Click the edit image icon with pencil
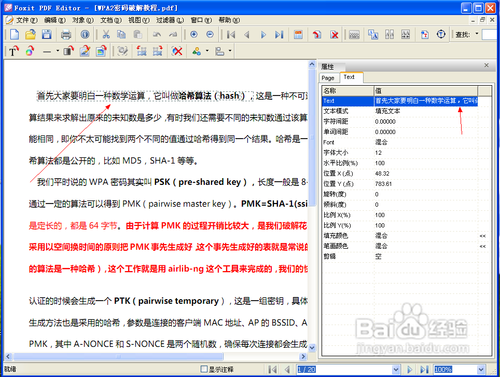The height and width of the screenshot is (377, 500). [x=85, y=51]
